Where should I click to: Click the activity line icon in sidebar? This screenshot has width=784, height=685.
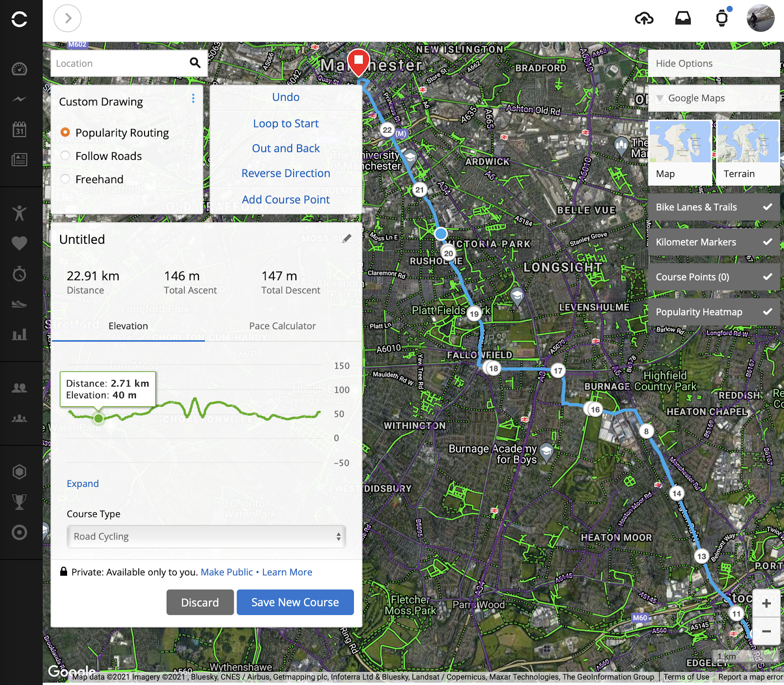19,99
